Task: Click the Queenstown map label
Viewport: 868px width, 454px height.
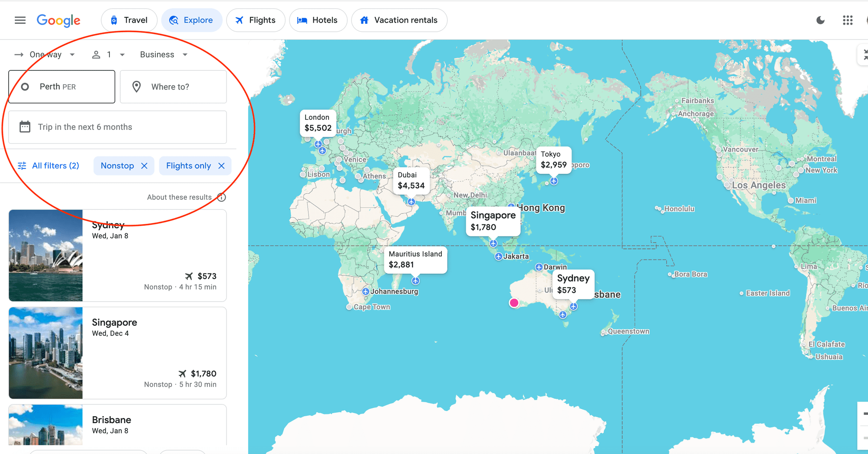Action: [628, 331]
